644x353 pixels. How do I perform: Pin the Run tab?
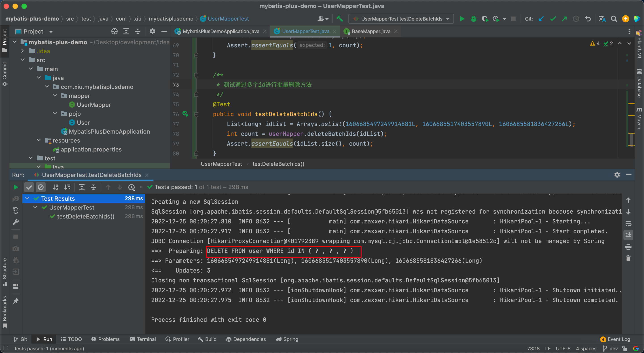coord(15,301)
